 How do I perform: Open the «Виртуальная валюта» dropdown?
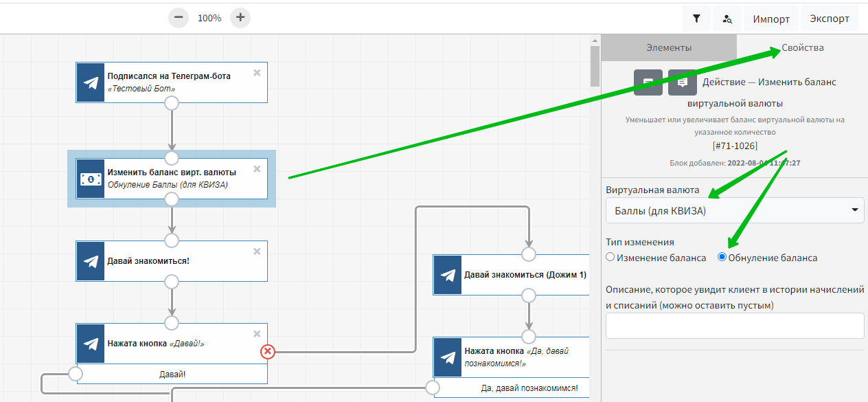point(734,210)
